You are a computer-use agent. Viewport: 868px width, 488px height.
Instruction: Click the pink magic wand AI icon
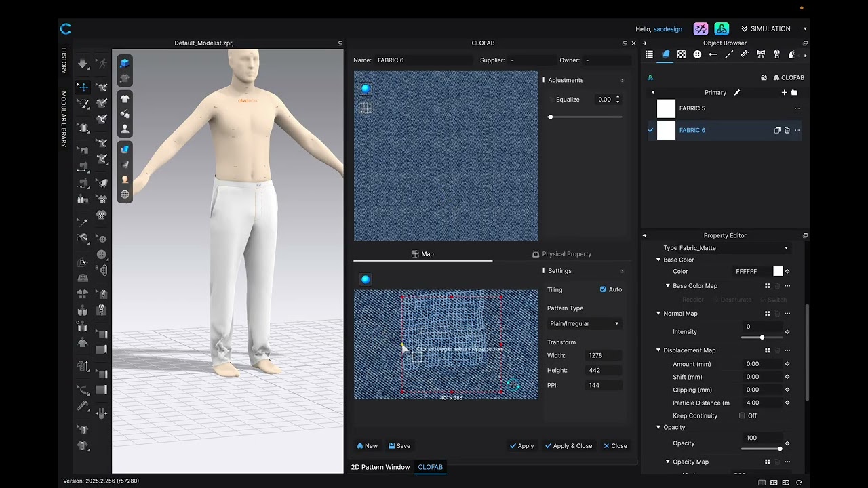tap(701, 29)
